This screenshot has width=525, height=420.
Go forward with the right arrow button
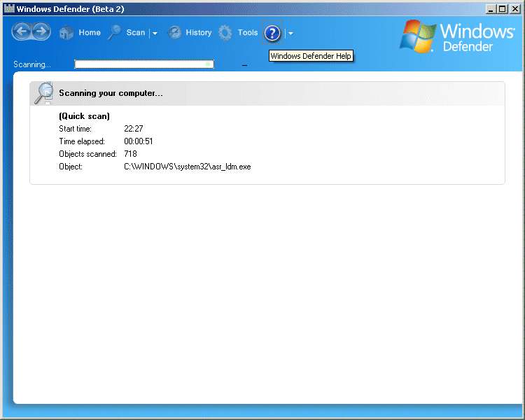[41, 31]
